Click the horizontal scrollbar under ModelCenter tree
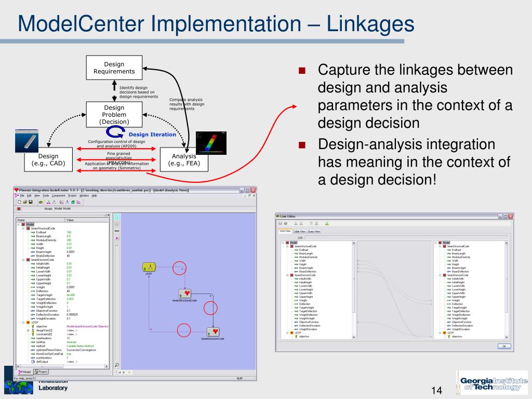The image size is (532, 399). 62,366
